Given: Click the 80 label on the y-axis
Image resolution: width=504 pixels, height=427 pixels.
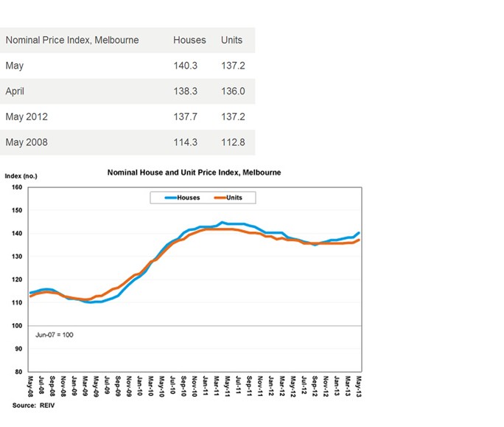Looking at the screenshot, I should pyautogui.click(x=19, y=372).
